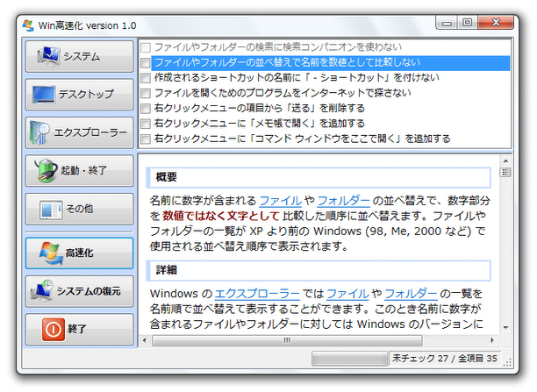Screen dimensions: 537x392
Task: Check 「コマンド ウィンドウをここで開く」を追加する option
Action: click(146, 139)
